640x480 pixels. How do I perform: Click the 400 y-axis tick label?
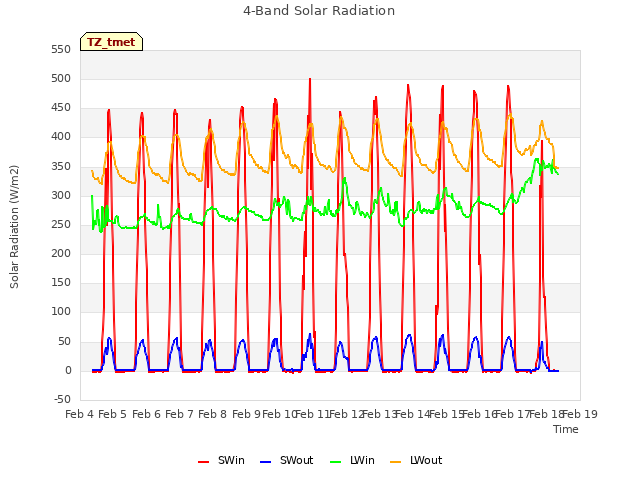click(x=61, y=137)
